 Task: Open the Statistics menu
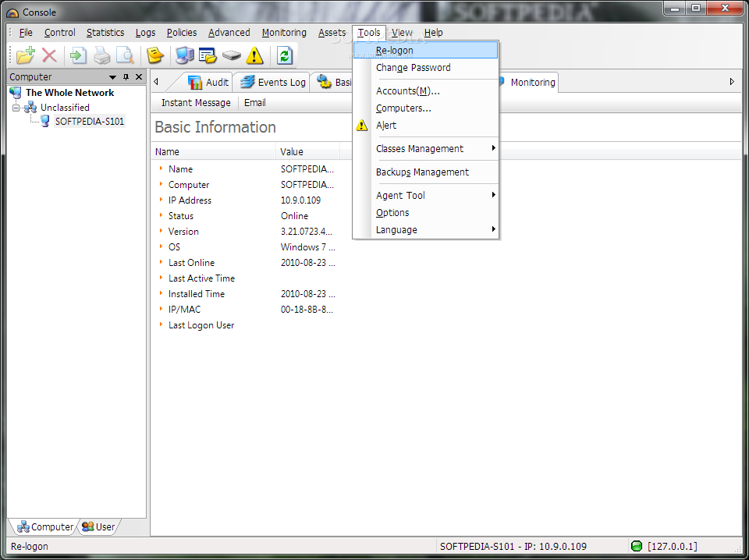click(105, 33)
